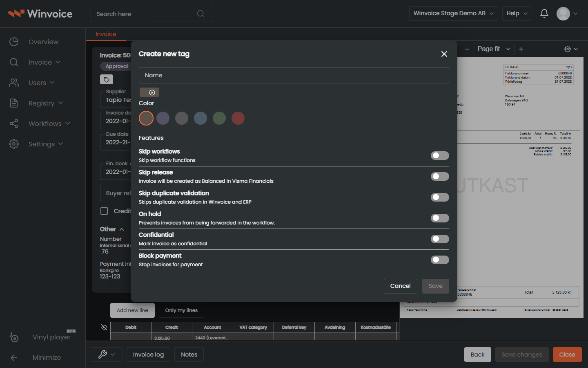Click the Vinyl player icon

click(x=14, y=337)
